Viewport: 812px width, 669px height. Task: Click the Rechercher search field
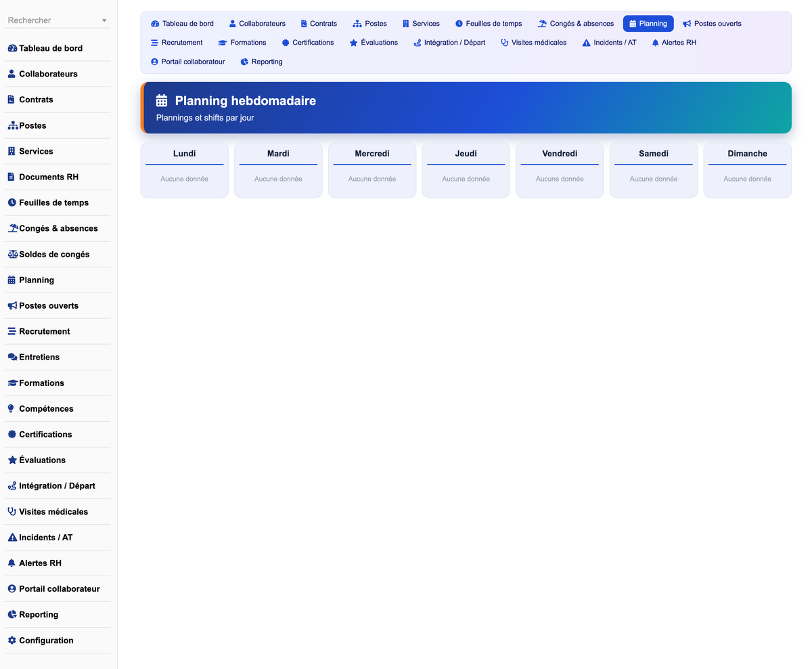pyautogui.click(x=57, y=20)
